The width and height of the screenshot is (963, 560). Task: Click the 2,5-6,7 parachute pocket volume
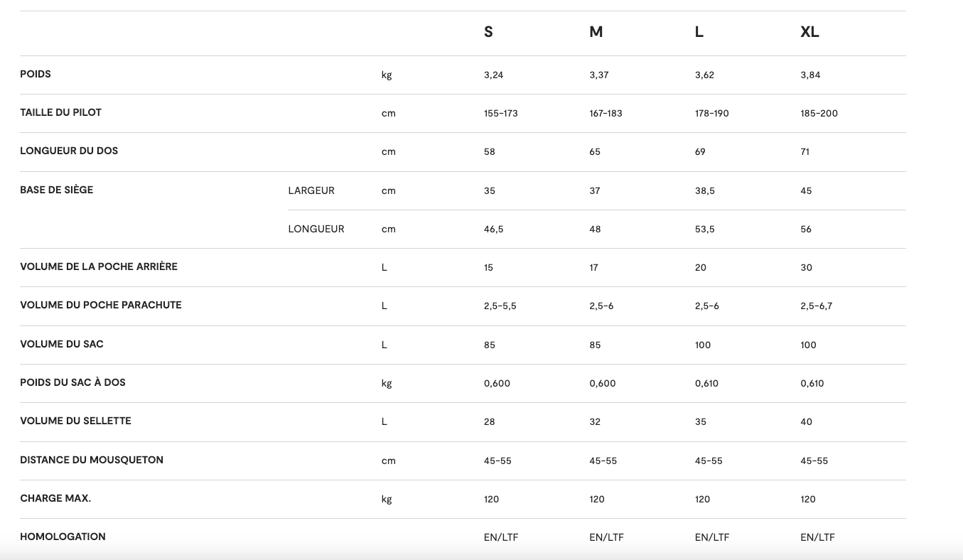tap(816, 306)
